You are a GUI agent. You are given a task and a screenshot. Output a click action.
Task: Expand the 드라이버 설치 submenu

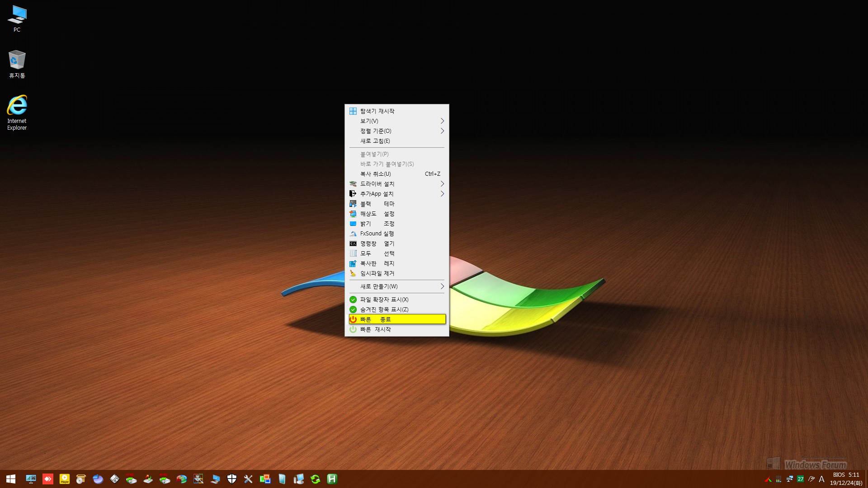tap(396, 184)
